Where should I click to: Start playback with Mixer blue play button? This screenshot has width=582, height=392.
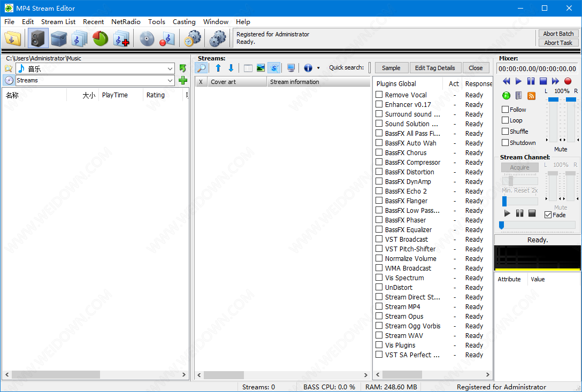[518, 81]
